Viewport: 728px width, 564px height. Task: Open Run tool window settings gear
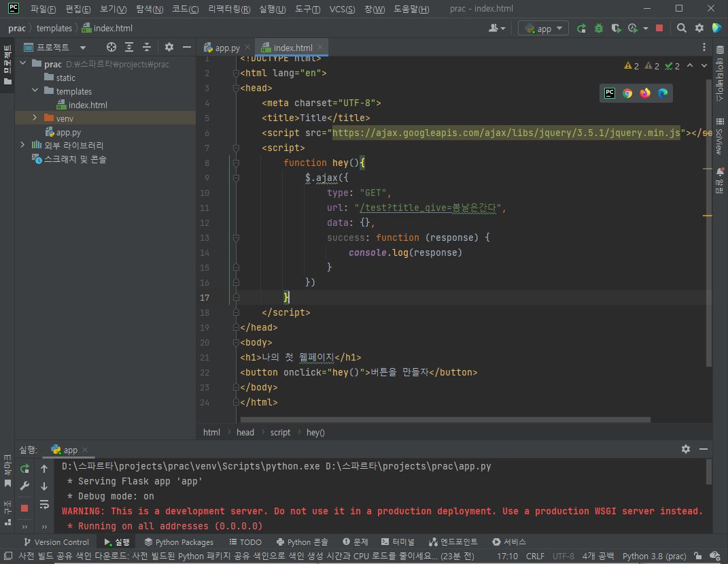coord(686,449)
